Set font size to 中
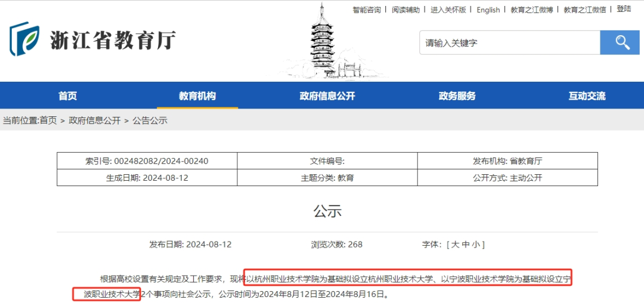The width and height of the screenshot is (644, 303). [465, 245]
